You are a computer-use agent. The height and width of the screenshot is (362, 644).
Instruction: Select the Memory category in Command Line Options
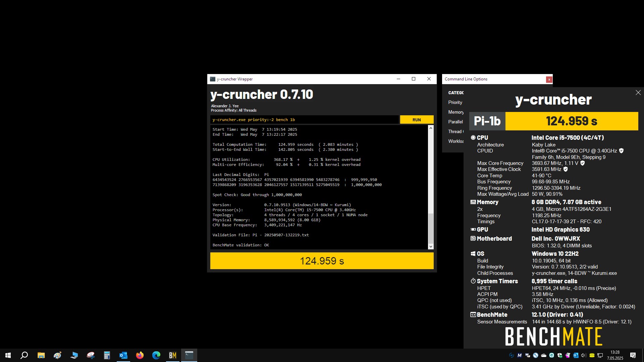(x=456, y=112)
